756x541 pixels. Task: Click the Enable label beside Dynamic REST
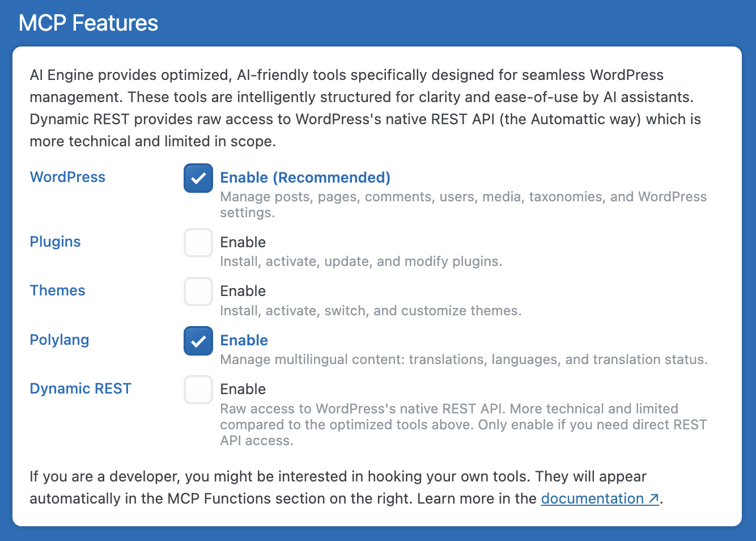[x=243, y=389]
